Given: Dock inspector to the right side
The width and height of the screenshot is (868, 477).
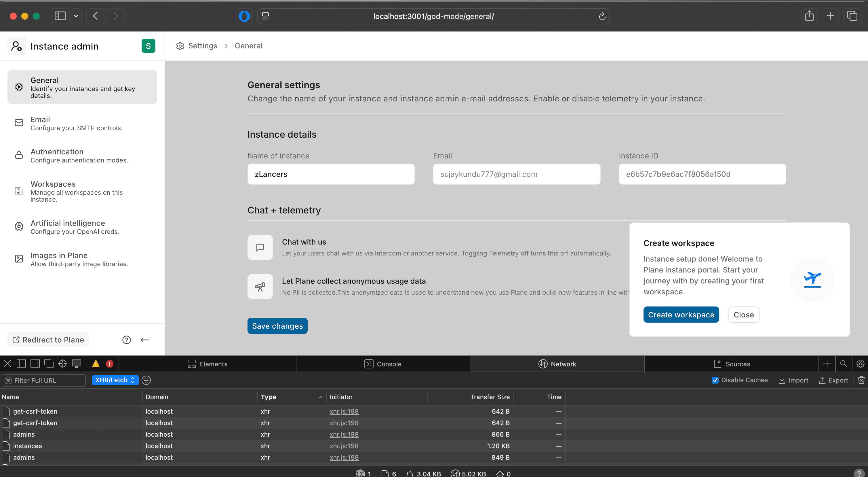Looking at the screenshot, I should (x=35, y=364).
